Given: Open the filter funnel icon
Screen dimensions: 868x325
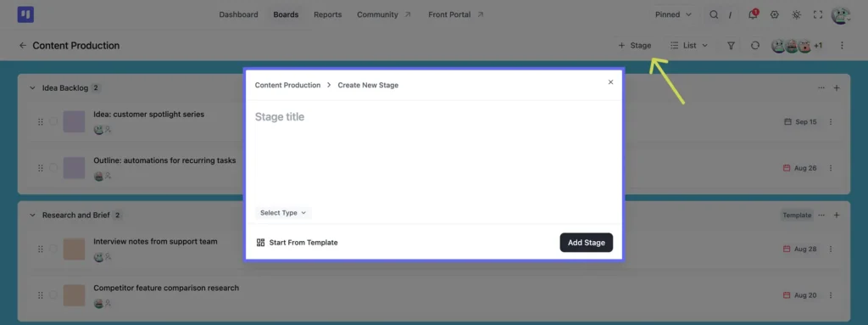Looking at the screenshot, I should pos(731,46).
